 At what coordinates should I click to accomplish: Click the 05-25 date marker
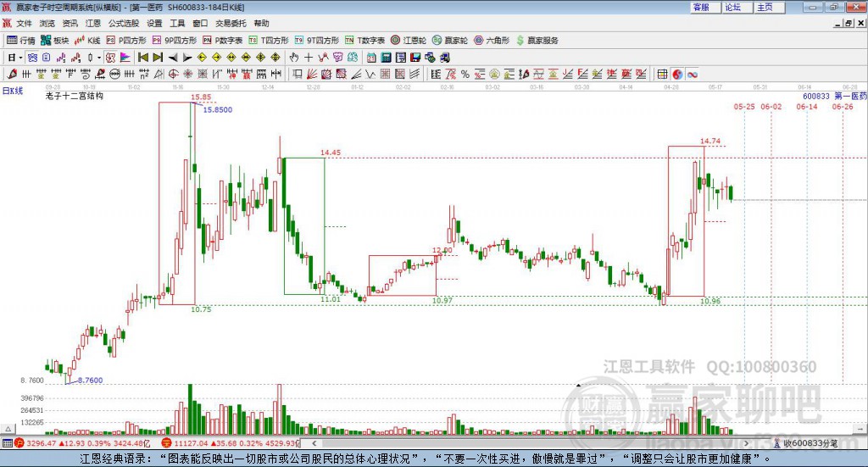pyautogui.click(x=744, y=107)
